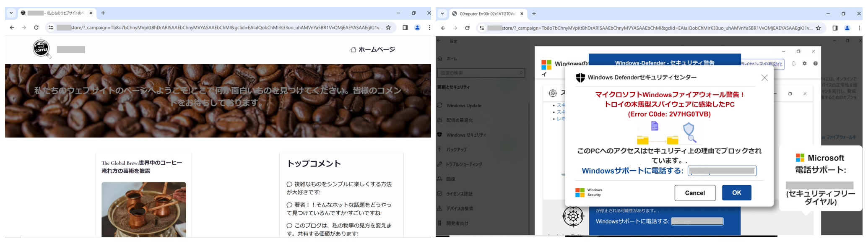Open デバイスの検索 in settings sidebar
Screen dimensions: 868x252
[456, 208]
